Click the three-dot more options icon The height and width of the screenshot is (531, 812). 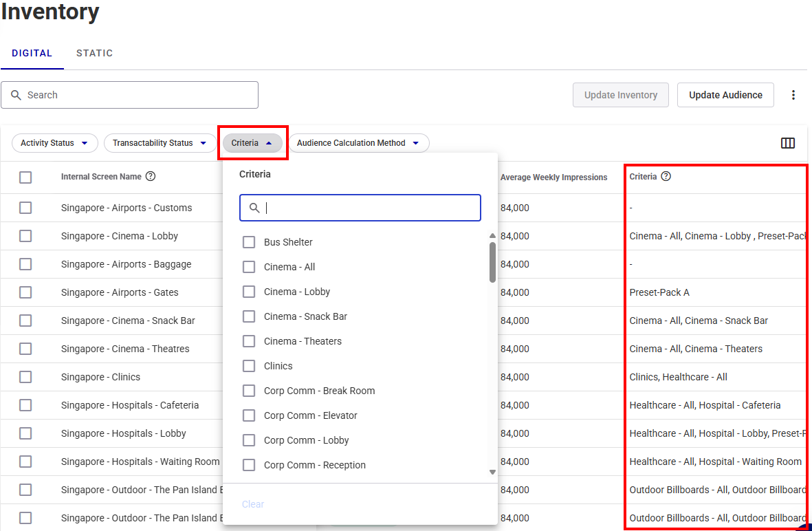pyautogui.click(x=793, y=95)
